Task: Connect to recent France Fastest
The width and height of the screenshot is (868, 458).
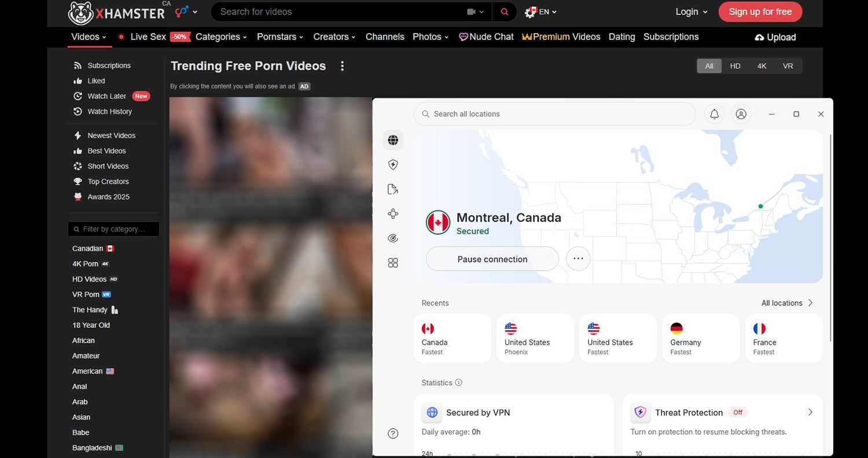Action: [x=784, y=338]
